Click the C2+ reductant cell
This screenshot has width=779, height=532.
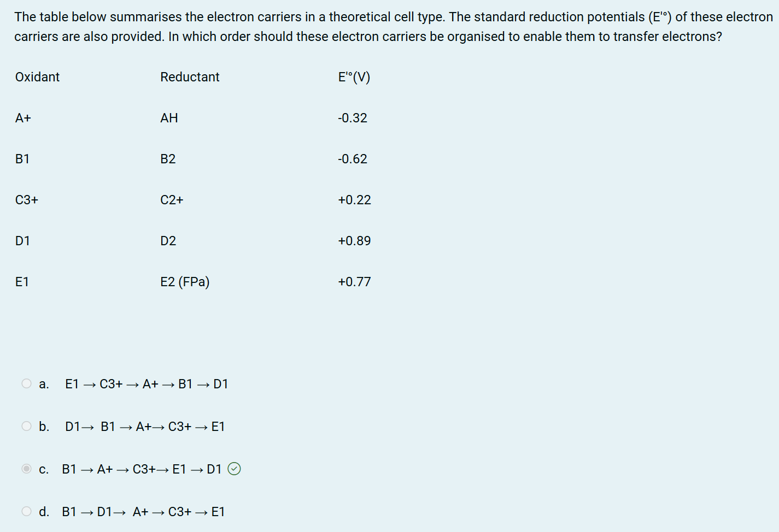172,200
